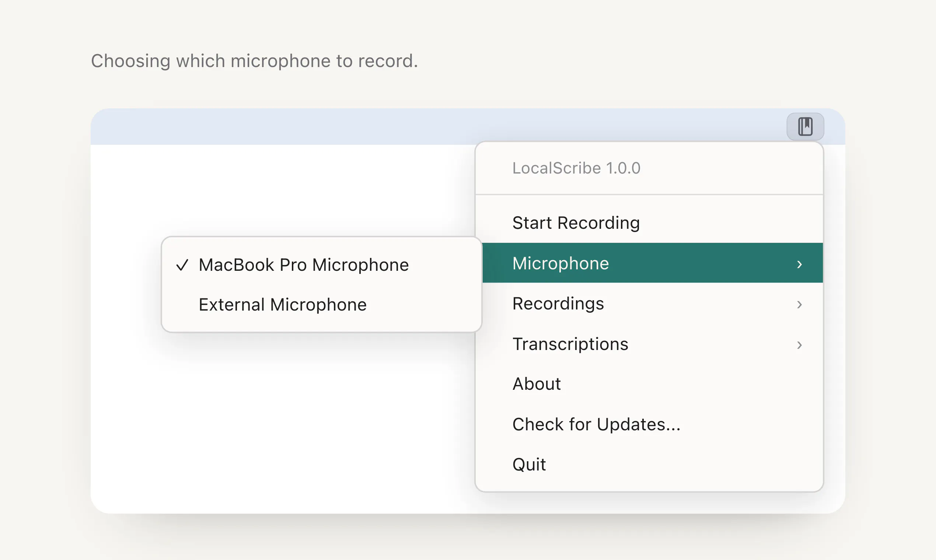The width and height of the screenshot is (936, 560).
Task: Select Check for Updates...
Action: point(649,424)
